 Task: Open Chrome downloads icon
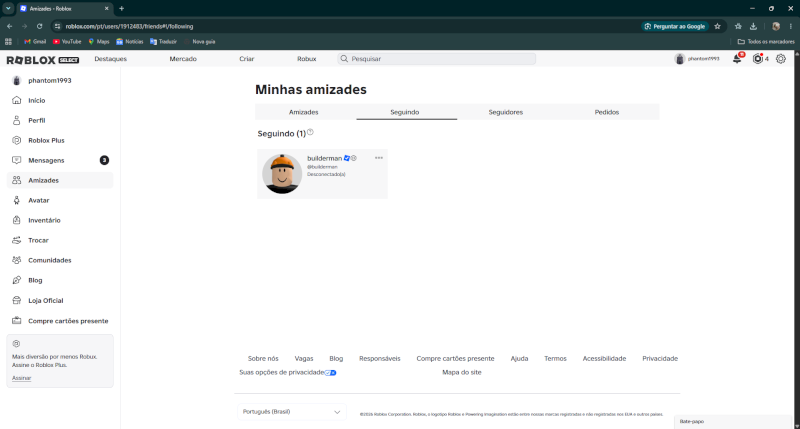pos(753,26)
